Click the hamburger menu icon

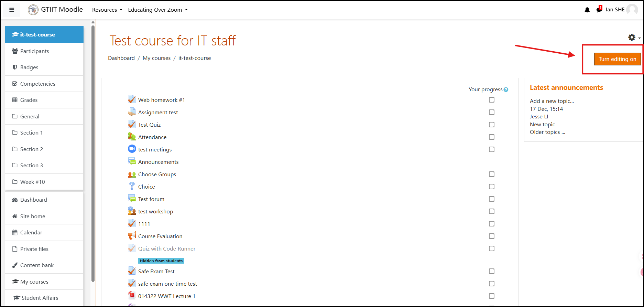(x=12, y=10)
